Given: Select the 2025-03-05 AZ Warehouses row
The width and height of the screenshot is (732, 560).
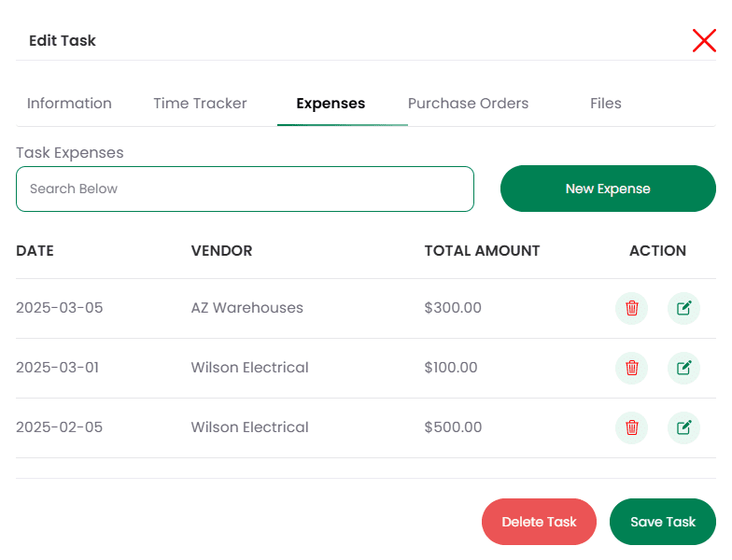Looking at the screenshot, I should [366, 308].
